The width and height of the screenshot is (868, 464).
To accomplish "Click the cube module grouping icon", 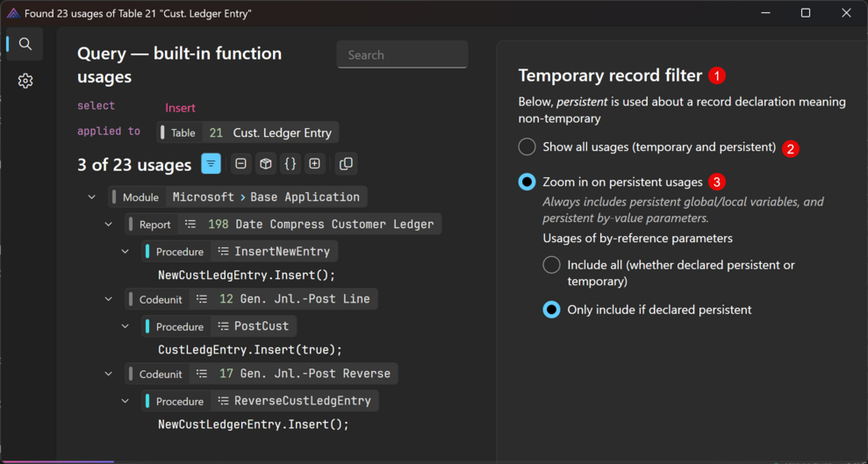I will coord(265,164).
